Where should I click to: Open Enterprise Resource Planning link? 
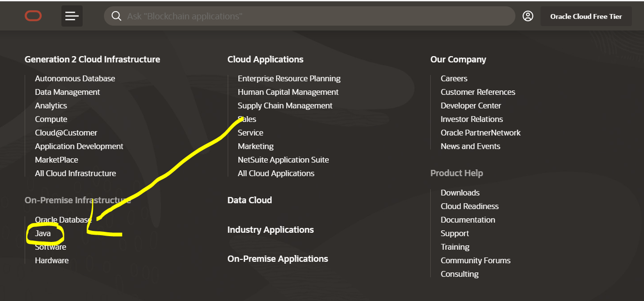coord(289,78)
